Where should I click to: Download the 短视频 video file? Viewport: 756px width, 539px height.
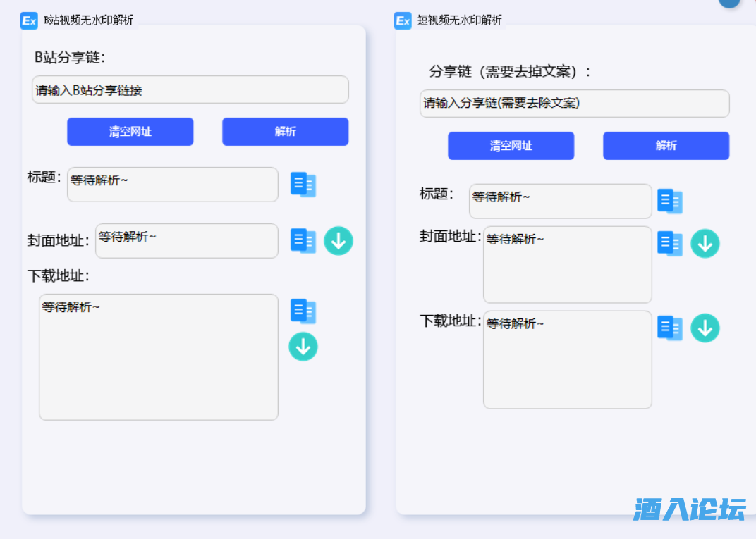(x=705, y=327)
